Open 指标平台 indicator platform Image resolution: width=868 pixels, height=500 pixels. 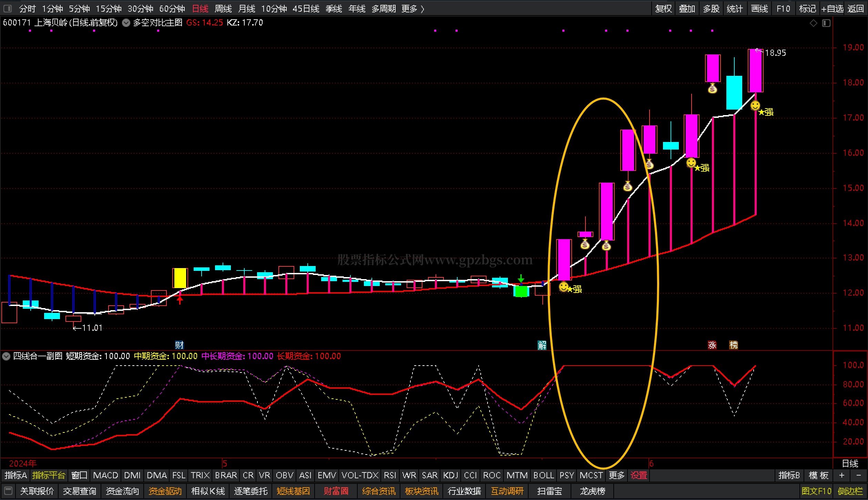pos(49,475)
